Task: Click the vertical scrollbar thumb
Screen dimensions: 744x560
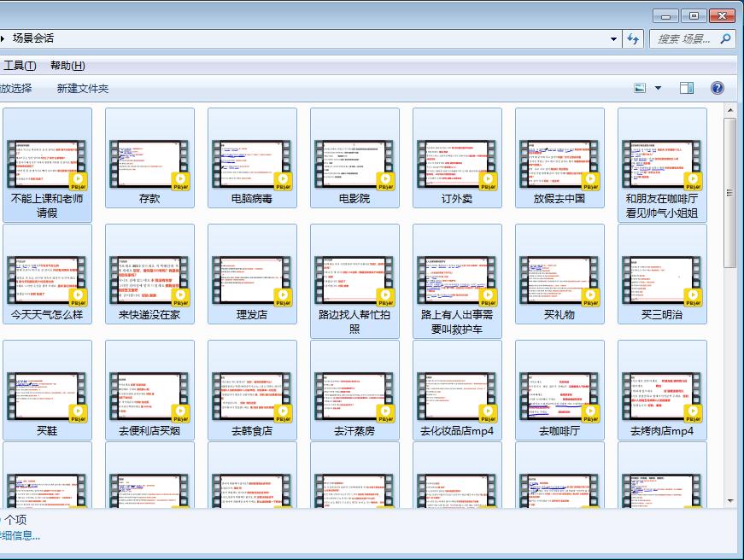Action: point(729,193)
